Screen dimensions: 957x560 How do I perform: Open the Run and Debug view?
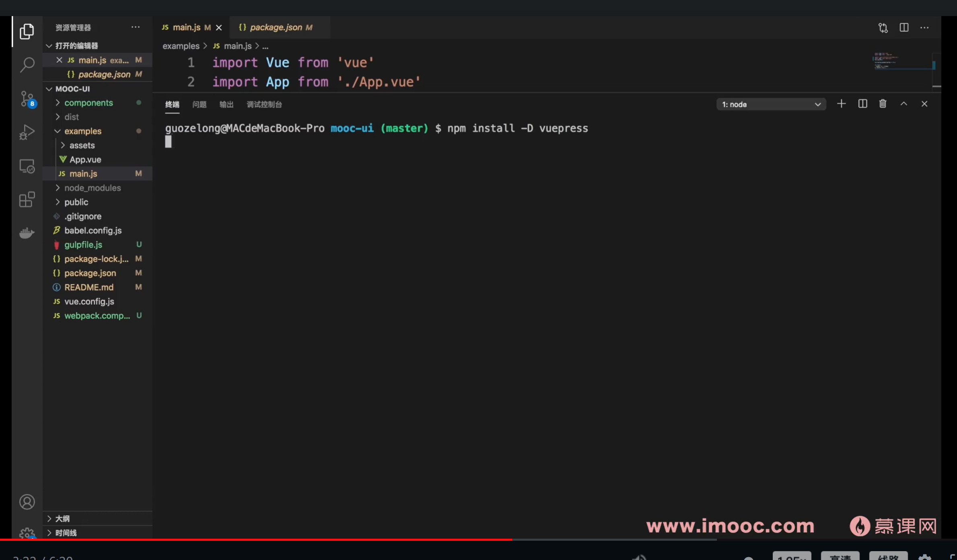[27, 132]
